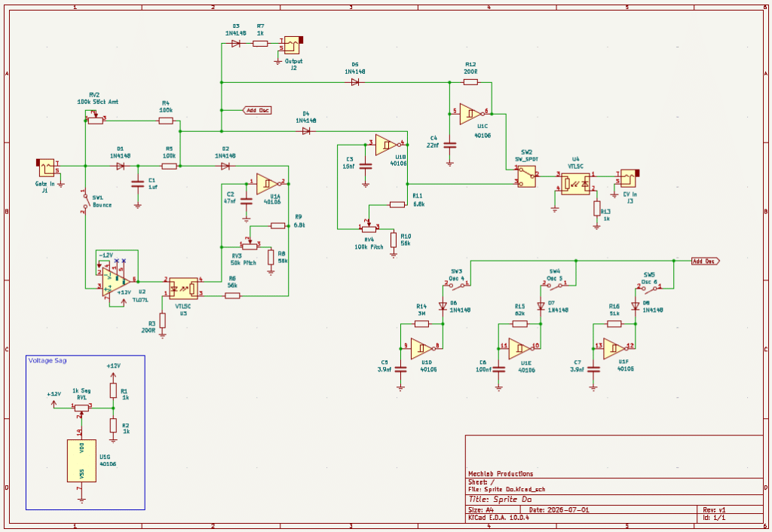
Task: Click the U3 VTL5C optocoupler symbol
Action: coord(184,289)
